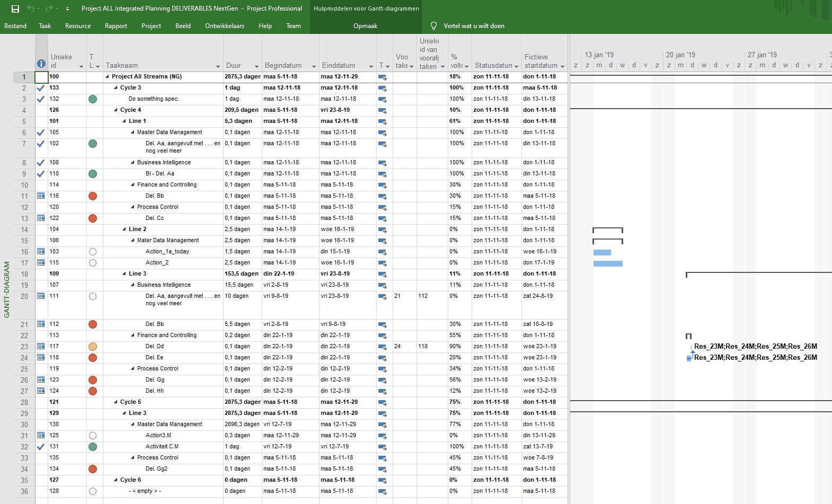Click the task mode icon in the 'Do something spec.' row
Screen dimensions: 832x504
pos(383,99)
